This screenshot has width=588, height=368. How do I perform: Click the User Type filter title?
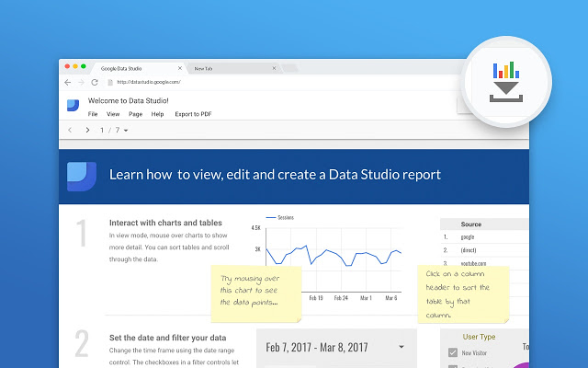point(479,337)
